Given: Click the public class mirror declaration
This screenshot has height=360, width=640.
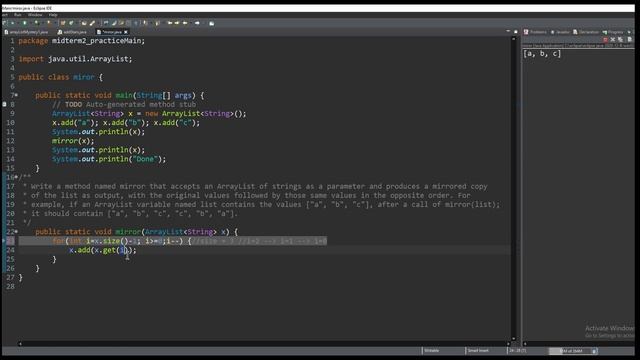Looking at the screenshot, I should 60,77.
